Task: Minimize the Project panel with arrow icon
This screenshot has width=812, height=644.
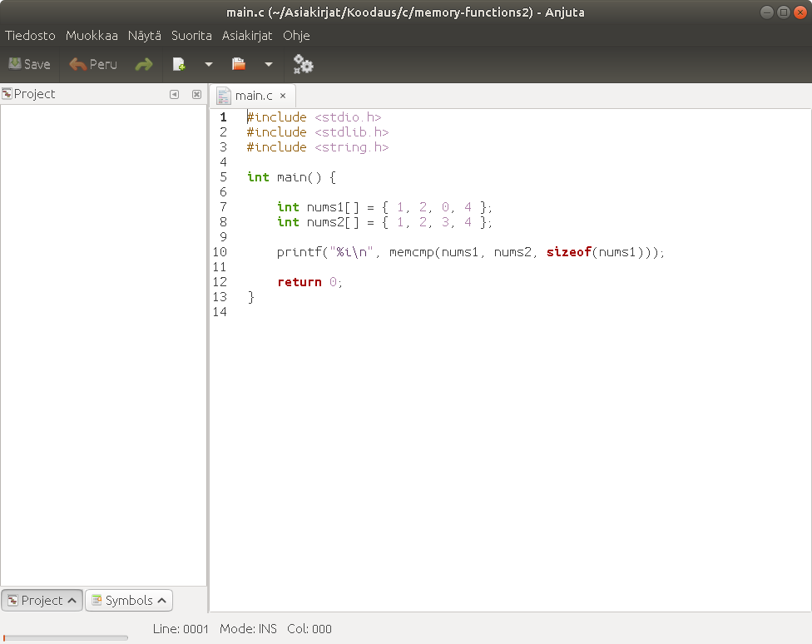Action: pos(174,94)
